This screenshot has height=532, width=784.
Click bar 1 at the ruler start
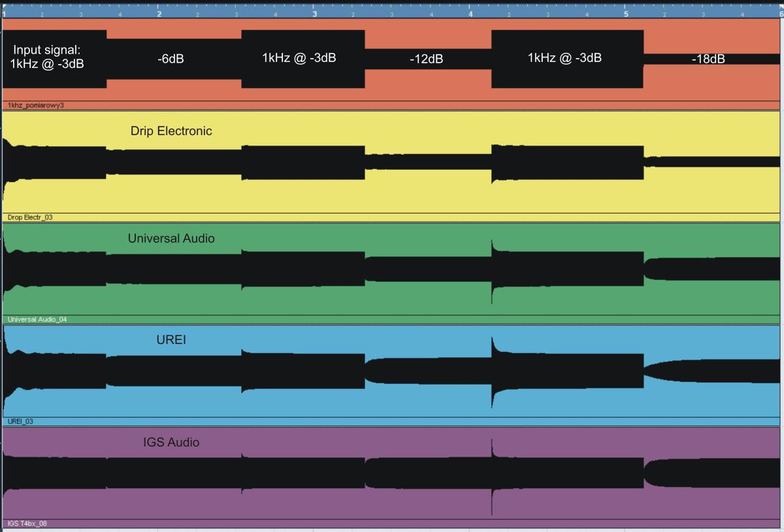coord(5,13)
